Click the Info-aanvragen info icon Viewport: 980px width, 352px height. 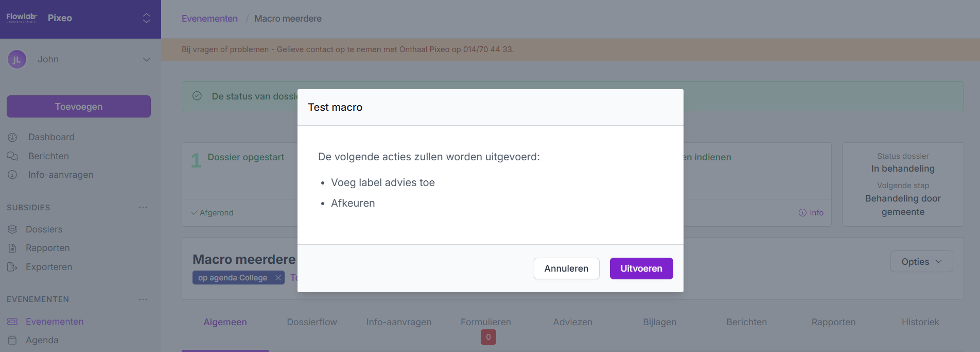[x=13, y=175]
